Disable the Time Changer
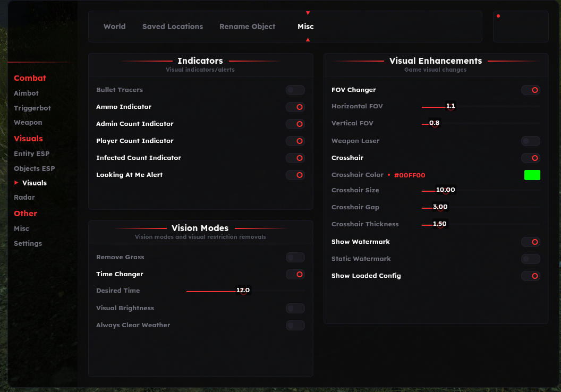Image resolution: width=561 pixels, height=392 pixels. coord(295,274)
